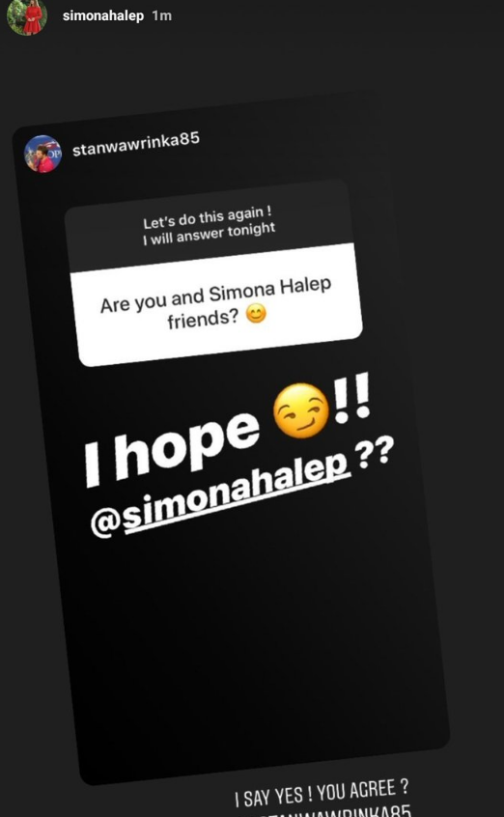The height and width of the screenshot is (817, 504).
Task: Select the "Are you and Simona Halep friends?" response box
Action: pyautogui.click(x=215, y=304)
